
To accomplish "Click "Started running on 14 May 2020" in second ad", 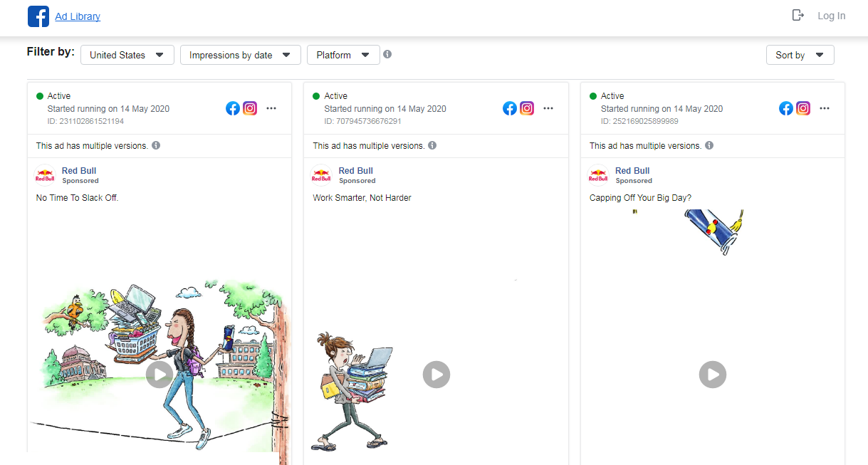I will point(385,109).
